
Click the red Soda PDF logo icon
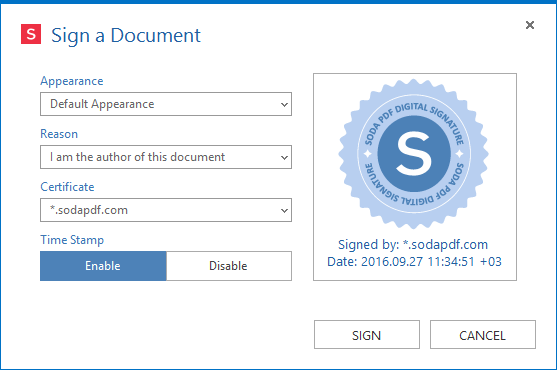(x=31, y=34)
